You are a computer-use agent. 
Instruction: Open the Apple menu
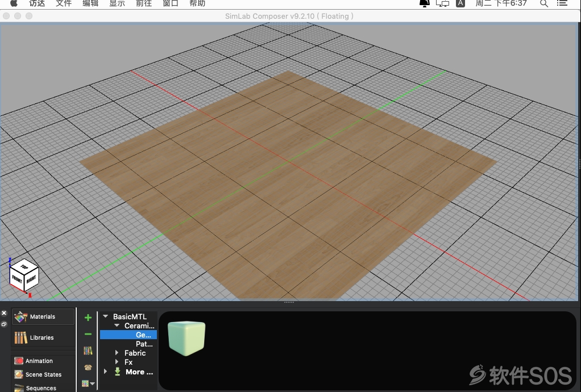14,3
